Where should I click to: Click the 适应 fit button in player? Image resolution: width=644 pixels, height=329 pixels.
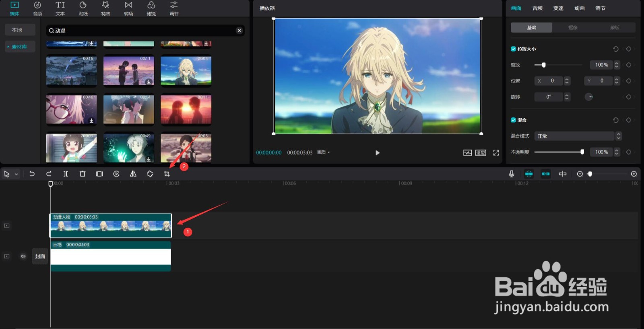tap(481, 153)
